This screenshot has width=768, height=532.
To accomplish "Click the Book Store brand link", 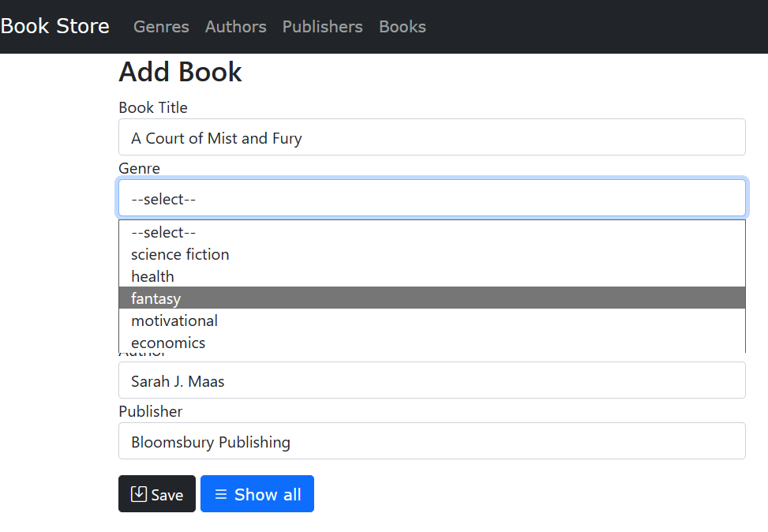I will (x=54, y=26).
